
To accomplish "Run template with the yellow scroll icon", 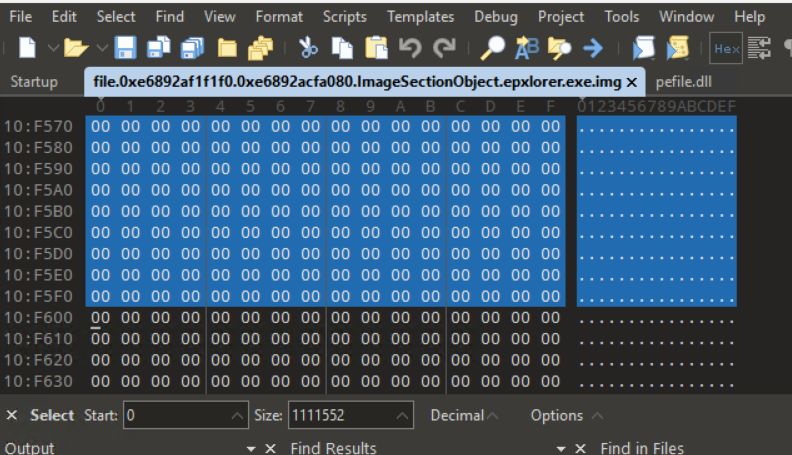I will (x=677, y=48).
